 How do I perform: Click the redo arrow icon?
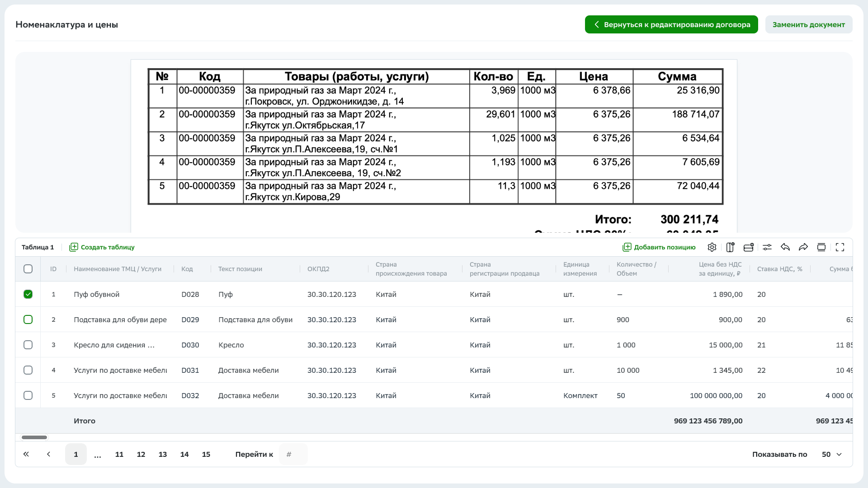[803, 247]
